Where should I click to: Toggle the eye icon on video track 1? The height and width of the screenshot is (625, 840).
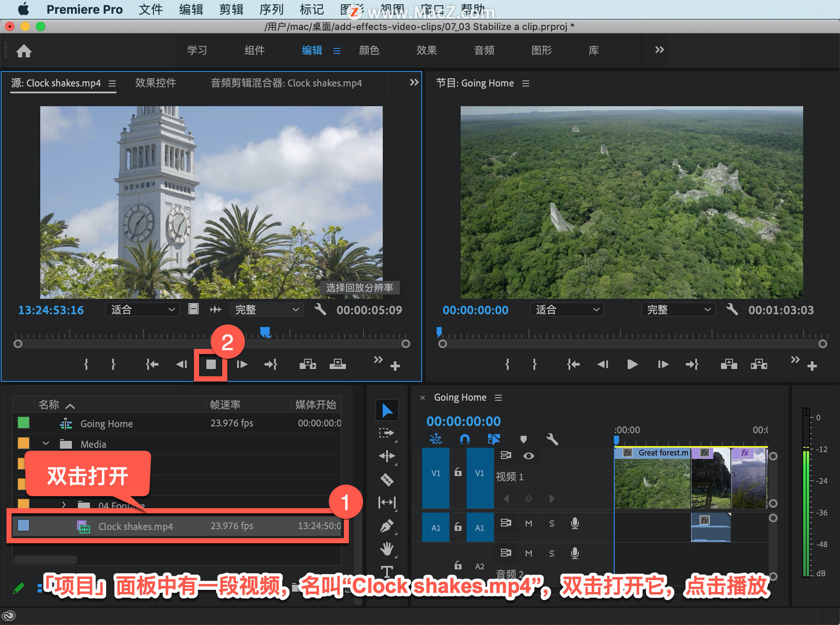coord(528,456)
